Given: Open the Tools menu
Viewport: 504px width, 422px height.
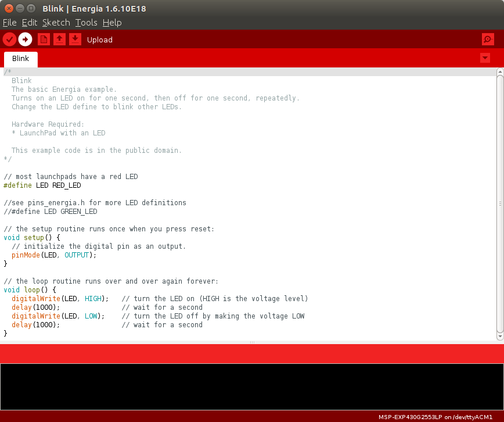Looking at the screenshot, I should click(x=87, y=23).
